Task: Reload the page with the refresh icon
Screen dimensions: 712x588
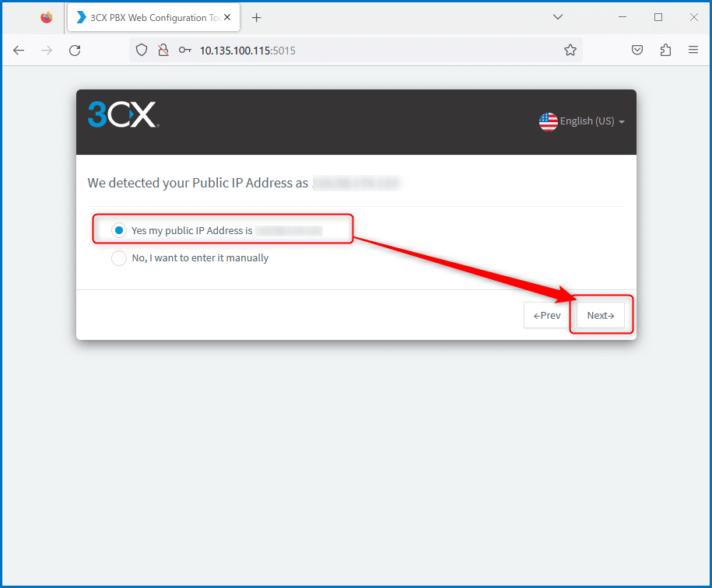Action: [x=75, y=51]
